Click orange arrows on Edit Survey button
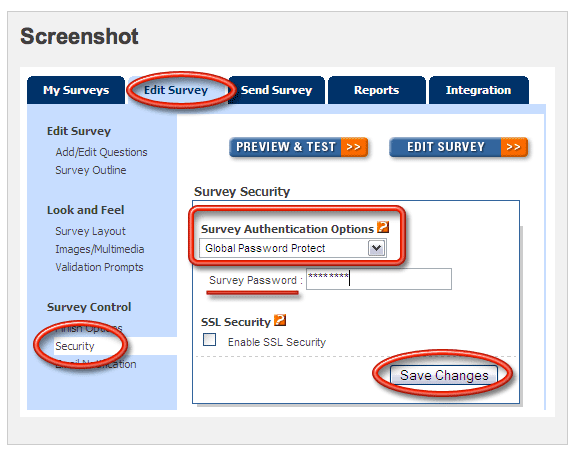 coord(514,147)
